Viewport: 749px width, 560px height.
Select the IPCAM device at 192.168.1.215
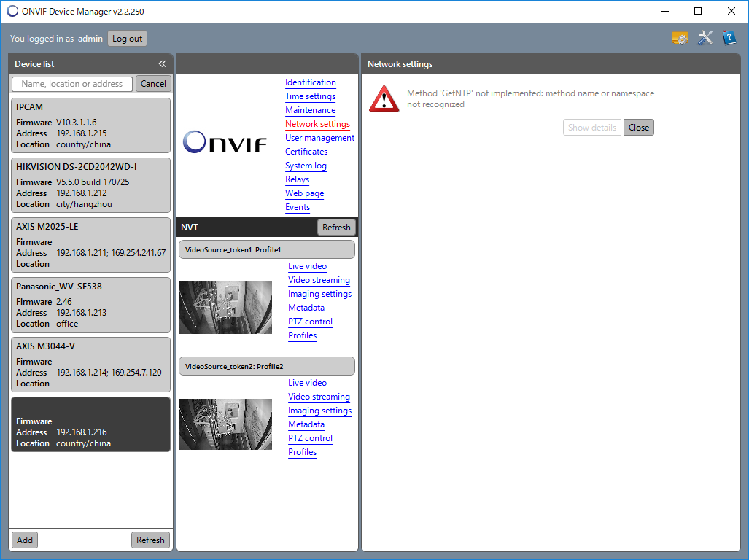(x=90, y=125)
